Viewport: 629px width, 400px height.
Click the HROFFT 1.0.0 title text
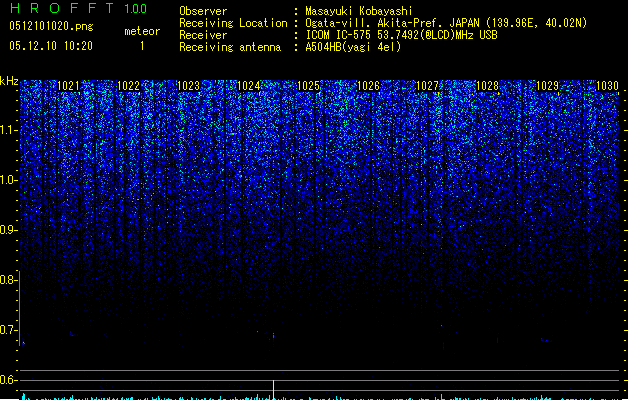coord(78,8)
